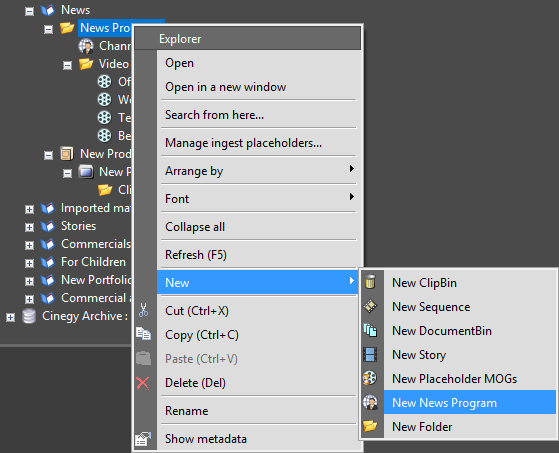Click the Imported materials portfolio icon

(x=47, y=208)
